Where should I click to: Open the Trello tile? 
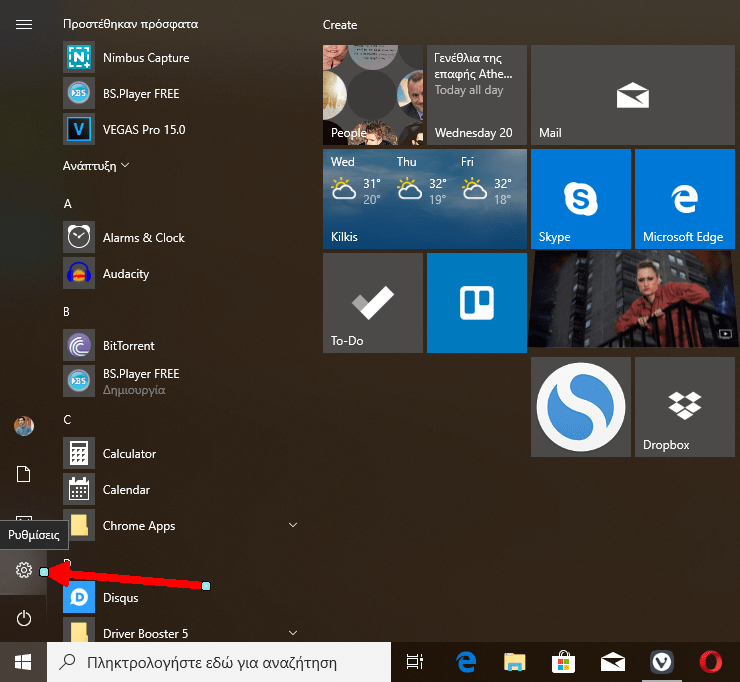[x=477, y=303]
